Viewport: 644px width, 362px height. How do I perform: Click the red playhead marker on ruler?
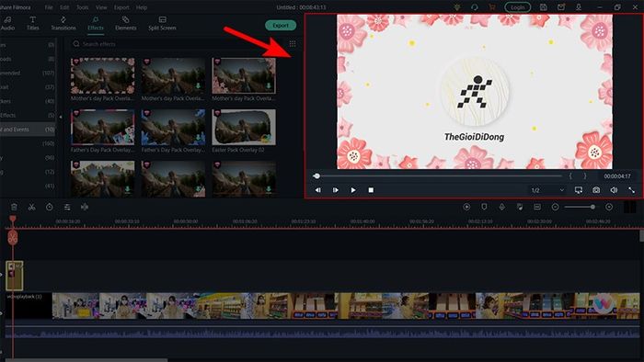coord(13,220)
